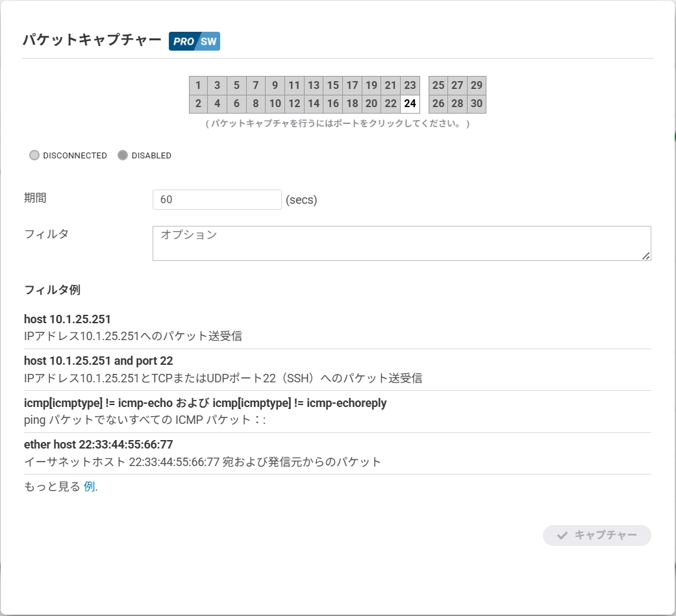Select port 20 in the bottom row
Viewport: 676px width, 616px height.
point(371,104)
